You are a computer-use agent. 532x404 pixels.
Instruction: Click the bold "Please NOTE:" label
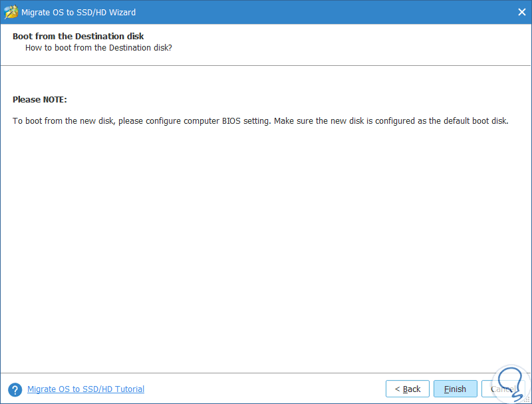tap(40, 100)
